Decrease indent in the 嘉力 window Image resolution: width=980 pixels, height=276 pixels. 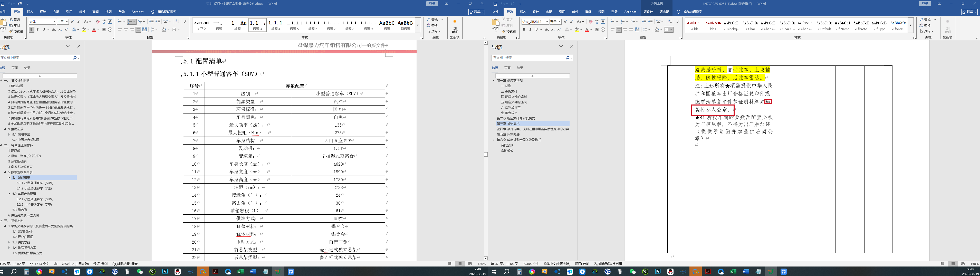click(x=151, y=22)
